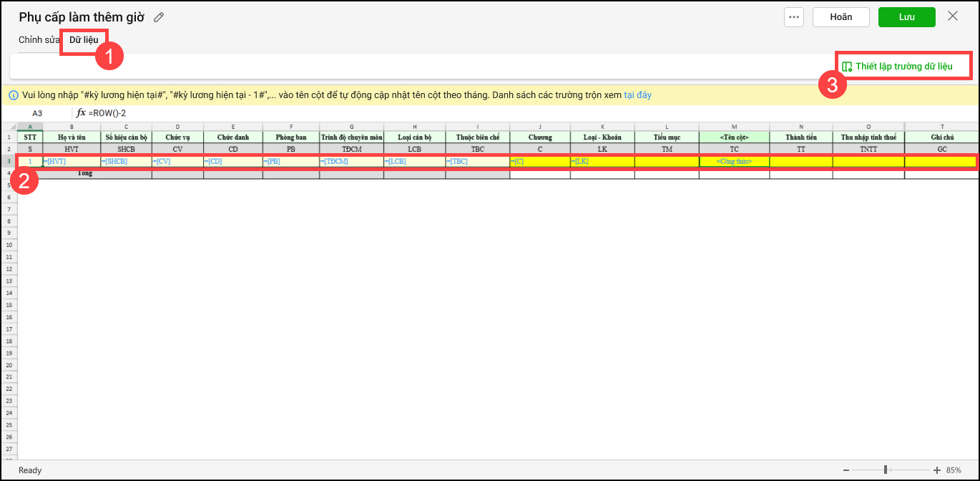Image resolution: width=980 pixels, height=481 pixels.
Task: Close the Phụ cấp làm thêm giờ editor
Action: [952, 16]
